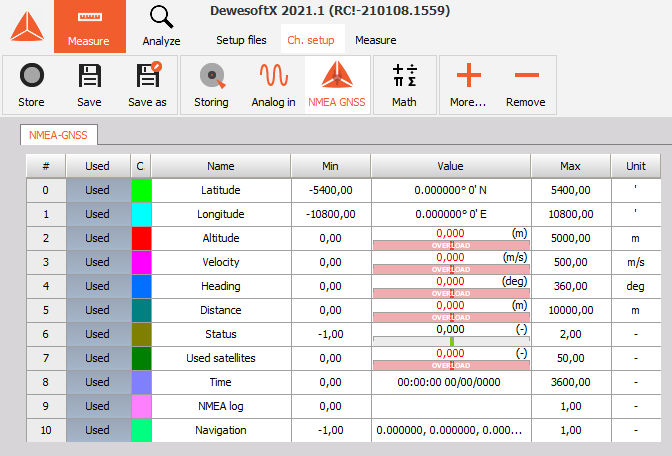The width and height of the screenshot is (672, 456).
Task: Toggle Used button for Latitude channel
Action: coord(98,190)
